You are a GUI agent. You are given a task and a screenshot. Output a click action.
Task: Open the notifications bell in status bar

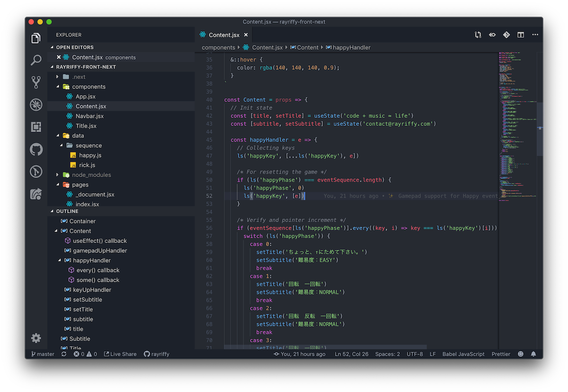533,354
